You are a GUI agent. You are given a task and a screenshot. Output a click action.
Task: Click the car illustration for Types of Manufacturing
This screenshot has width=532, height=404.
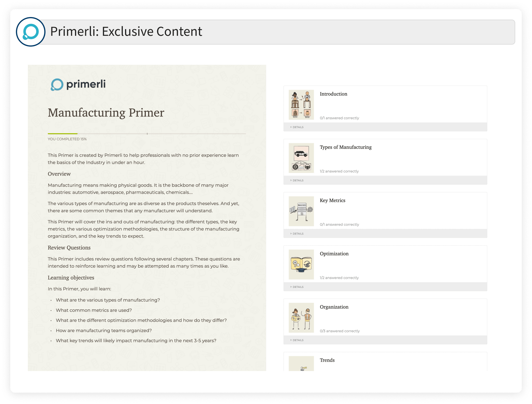tap(301, 158)
